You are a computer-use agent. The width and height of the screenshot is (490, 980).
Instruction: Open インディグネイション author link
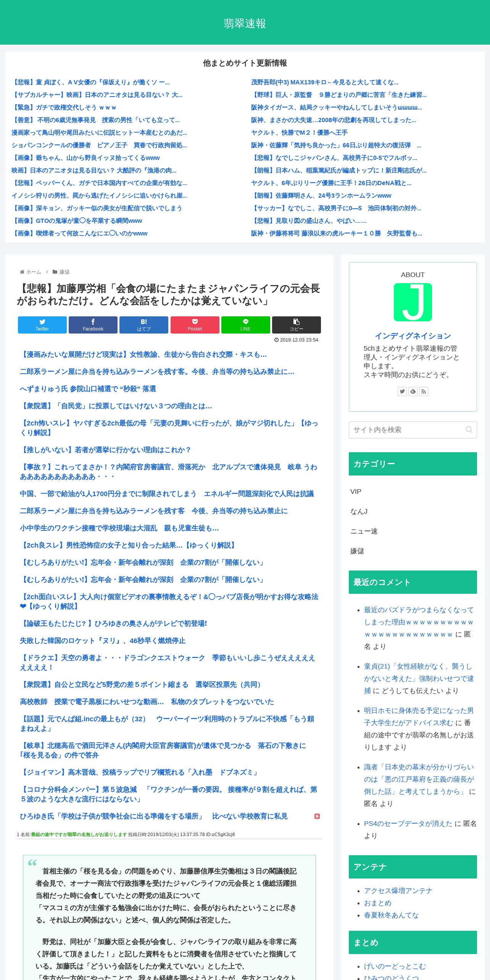413,336
